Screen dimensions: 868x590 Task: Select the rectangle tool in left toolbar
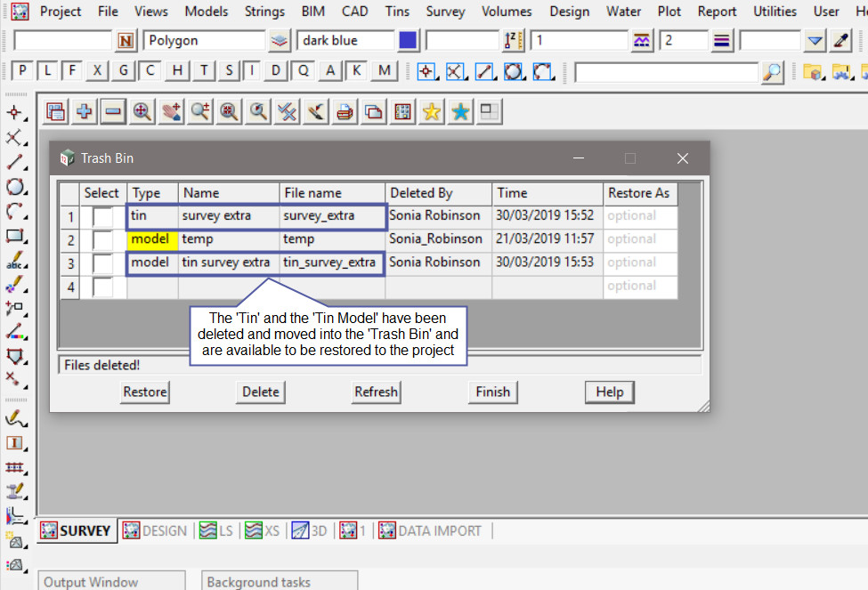(x=15, y=237)
